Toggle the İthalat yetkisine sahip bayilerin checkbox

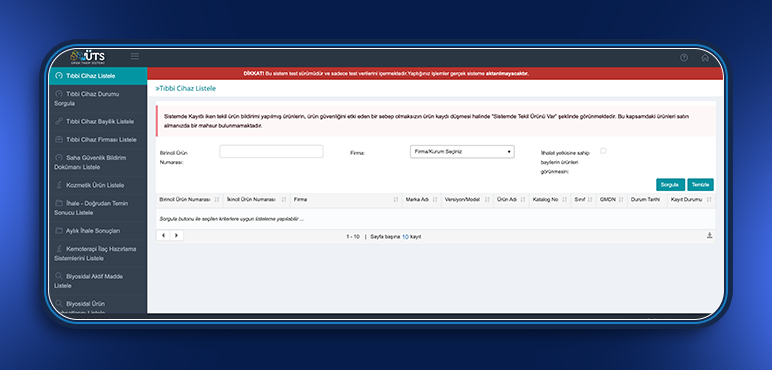click(603, 151)
